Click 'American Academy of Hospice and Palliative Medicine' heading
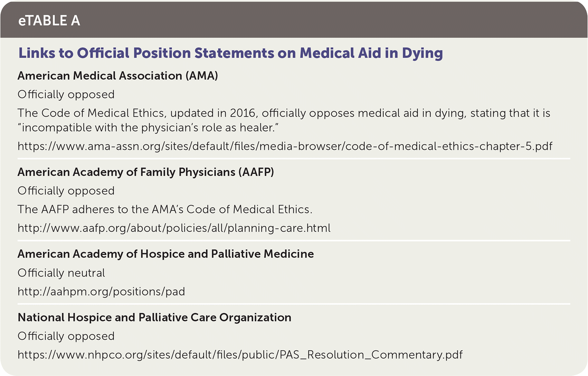 click(x=165, y=254)
